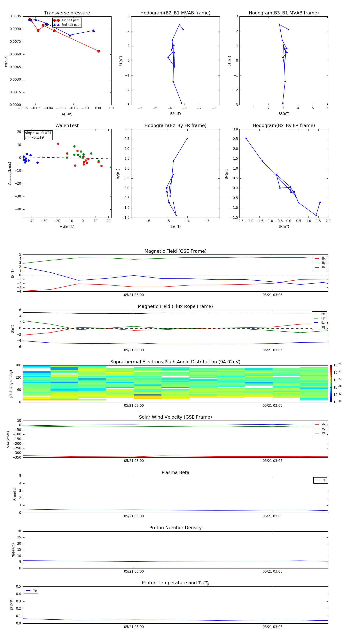Click the "Vsw(km/s)" axis label
This screenshot has width=351, height=644.
(x=8, y=439)
